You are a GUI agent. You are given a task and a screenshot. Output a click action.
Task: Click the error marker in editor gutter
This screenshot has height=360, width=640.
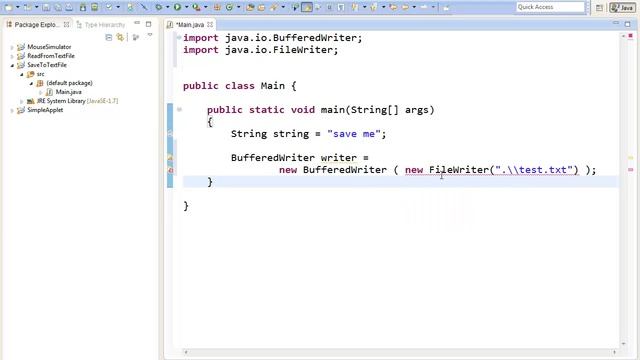pyautogui.click(x=170, y=170)
